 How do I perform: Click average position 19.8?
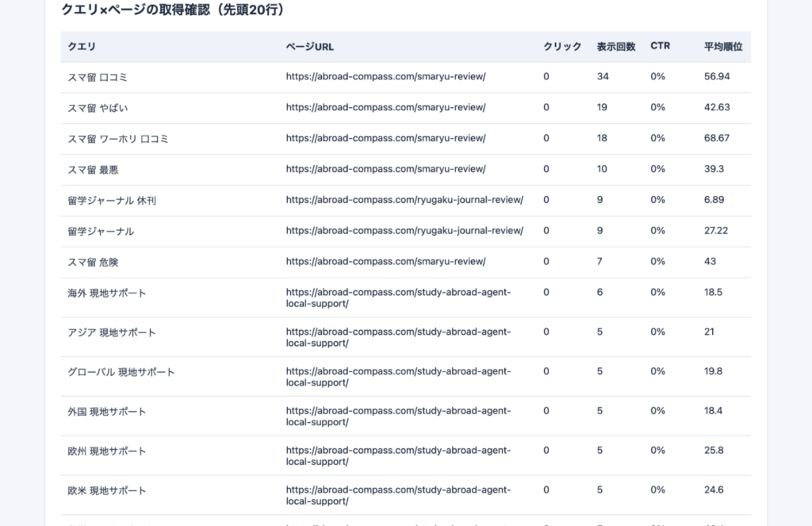(x=713, y=371)
